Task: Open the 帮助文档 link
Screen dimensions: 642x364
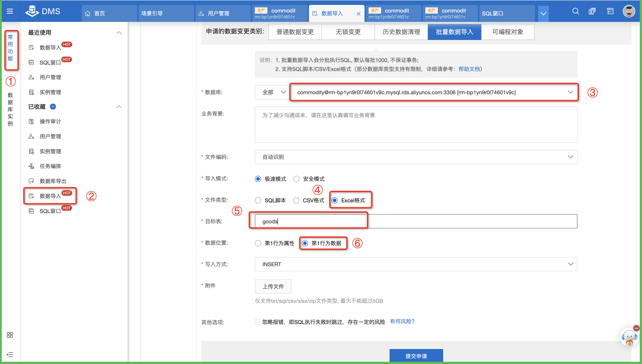Action: pyautogui.click(x=469, y=69)
